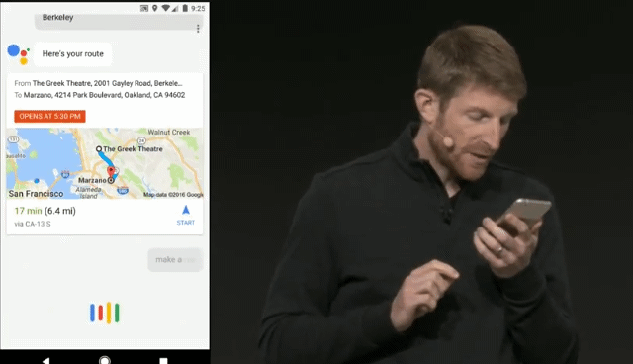This screenshot has height=364, width=633.
Task: Tap the Android back navigation button
Action: click(x=46, y=360)
